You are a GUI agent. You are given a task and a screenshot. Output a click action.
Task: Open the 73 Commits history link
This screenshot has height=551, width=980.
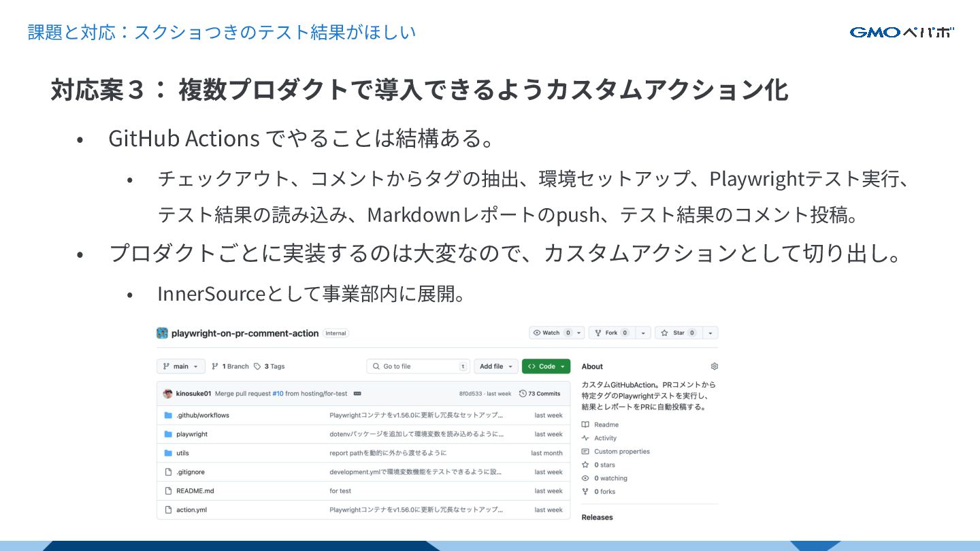pyautogui.click(x=540, y=393)
